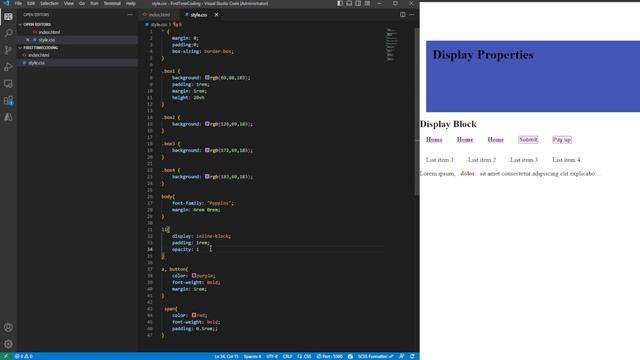Click Ln 34, Col 15 to go to line
Viewport: 640px width, 360px height.
click(x=227, y=356)
